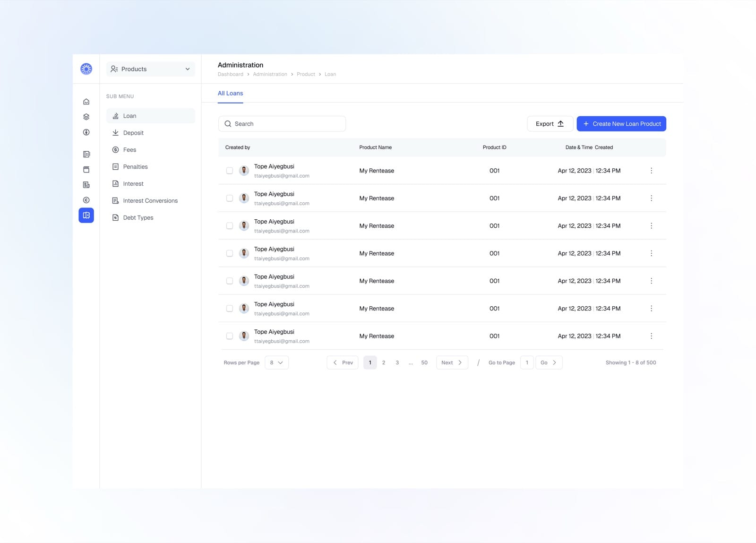This screenshot has width=756, height=543.
Task: Open the three-dot menu of the first row
Action: pos(651,171)
